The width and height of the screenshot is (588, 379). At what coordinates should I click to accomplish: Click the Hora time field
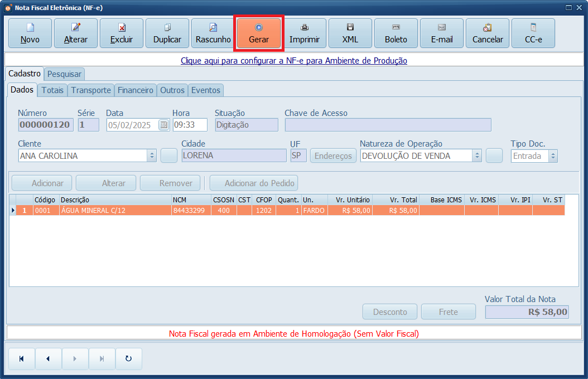pos(190,125)
